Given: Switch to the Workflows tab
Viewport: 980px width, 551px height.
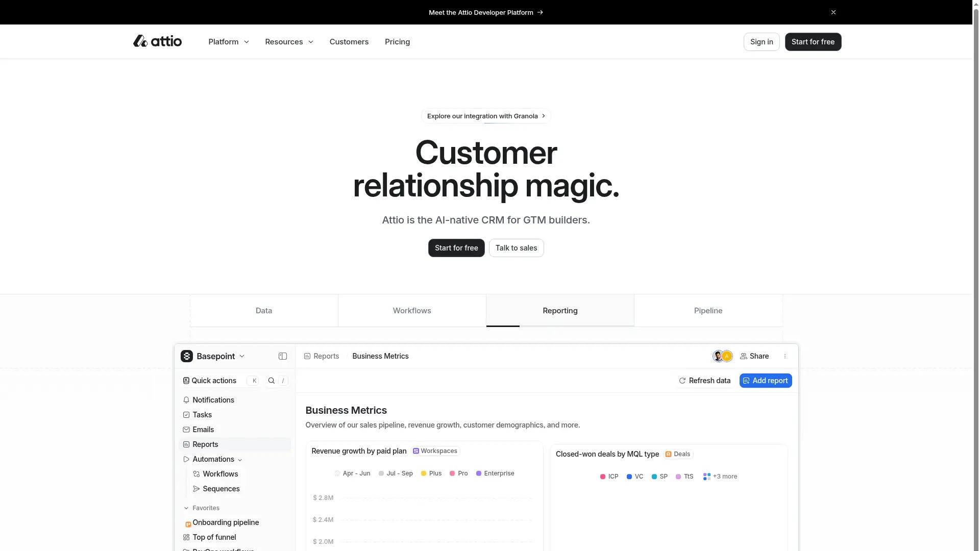Looking at the screenshot, I should click(411, 310).
